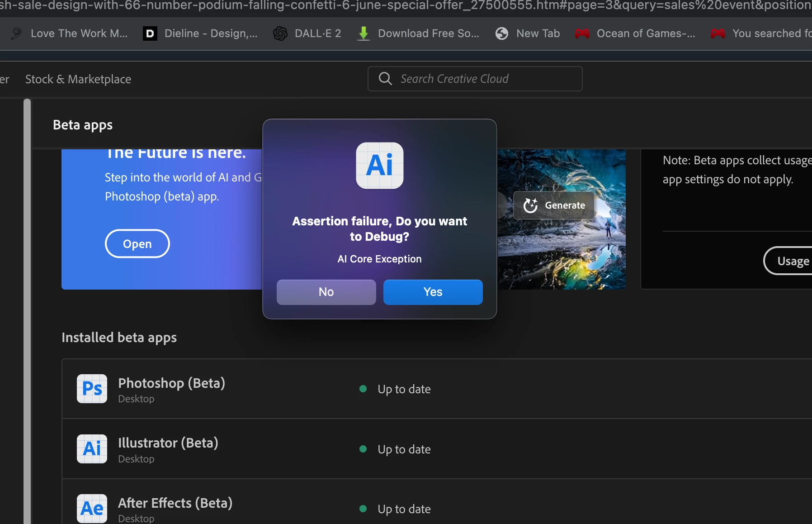
Task: Open the DALL·E 2 bookmark
Action: 307,33
